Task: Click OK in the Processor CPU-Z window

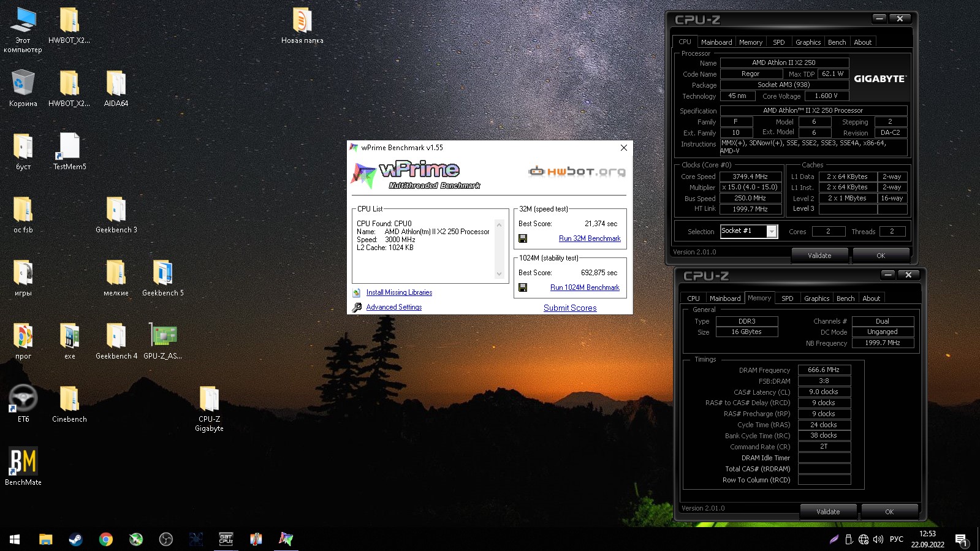Action: pos(881,256)
